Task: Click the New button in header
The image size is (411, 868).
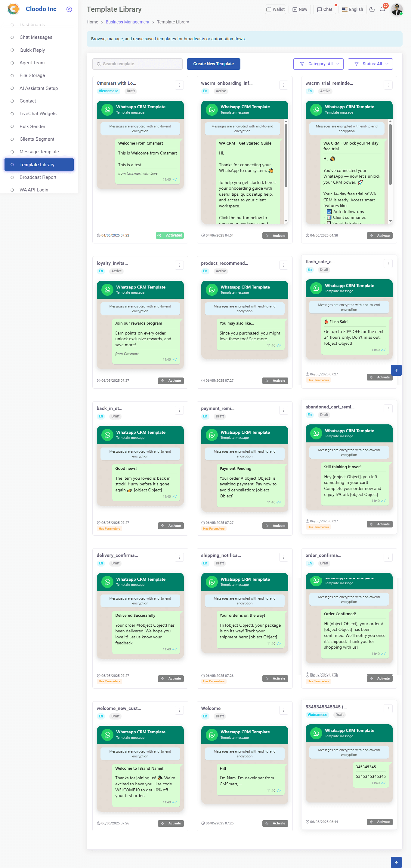Action: pos(300,9)
